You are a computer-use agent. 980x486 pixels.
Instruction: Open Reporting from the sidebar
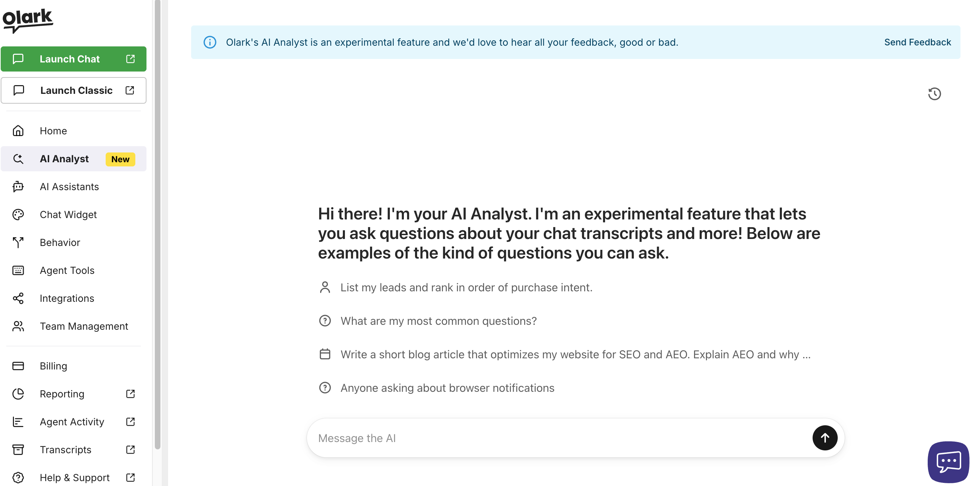pos(61,394)
